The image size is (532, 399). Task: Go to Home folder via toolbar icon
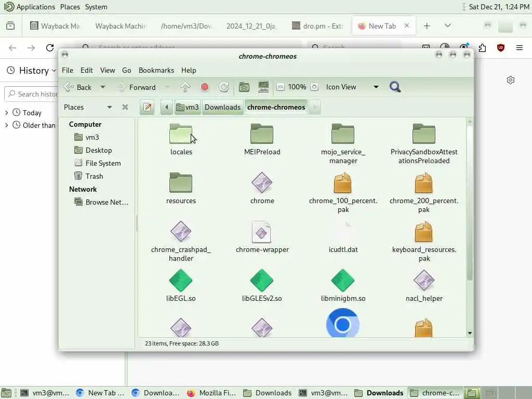[x=244, y=87]
